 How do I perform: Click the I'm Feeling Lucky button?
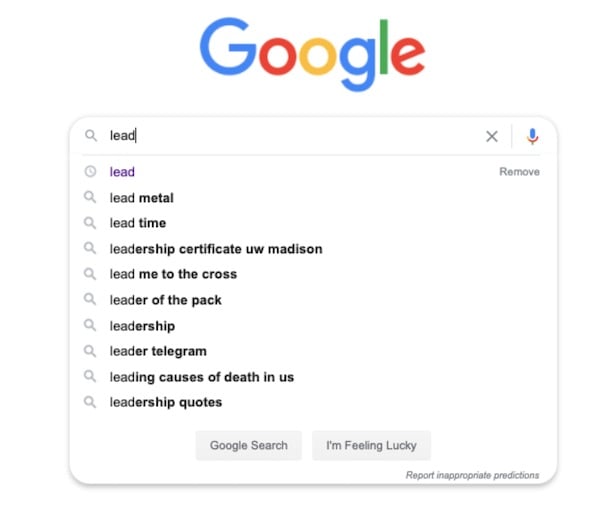(x=371, y=445)
